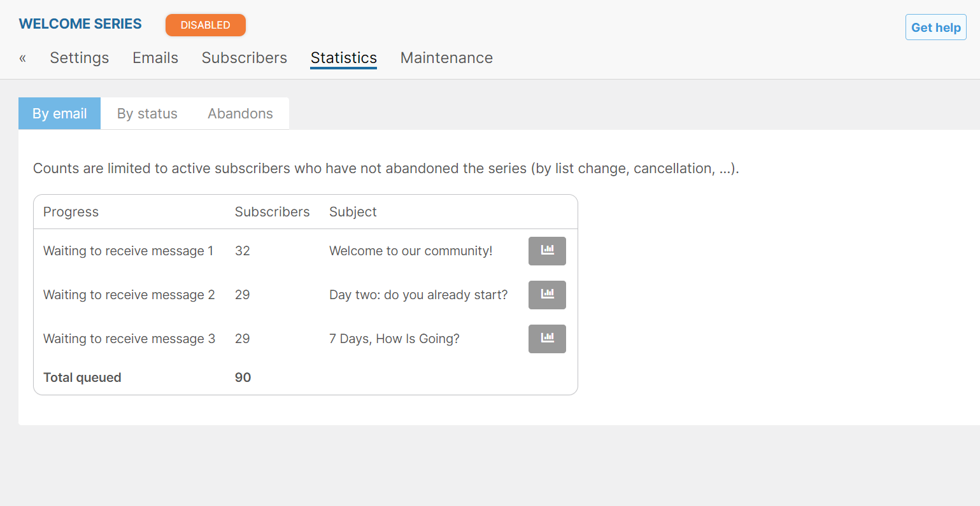This screenshot has width=980, height=506.
Task: Select the Statistics tab
Action: click(344, 58)
